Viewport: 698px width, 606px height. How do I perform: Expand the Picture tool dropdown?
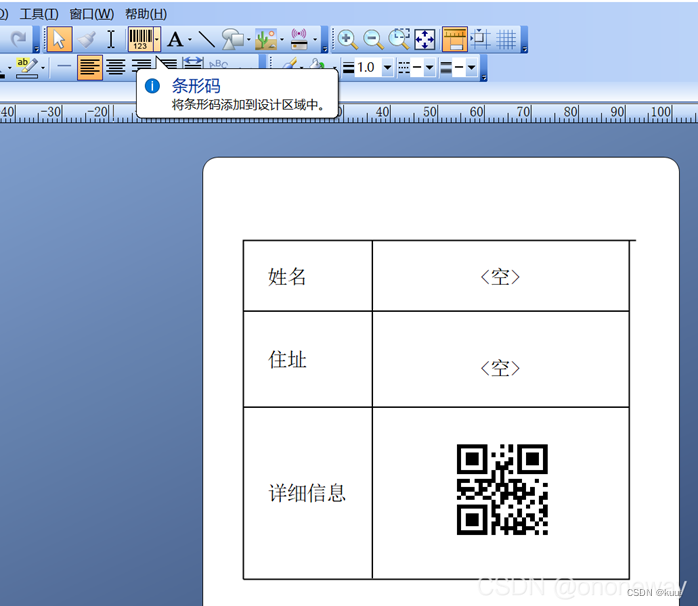click(x=282, y=40)
